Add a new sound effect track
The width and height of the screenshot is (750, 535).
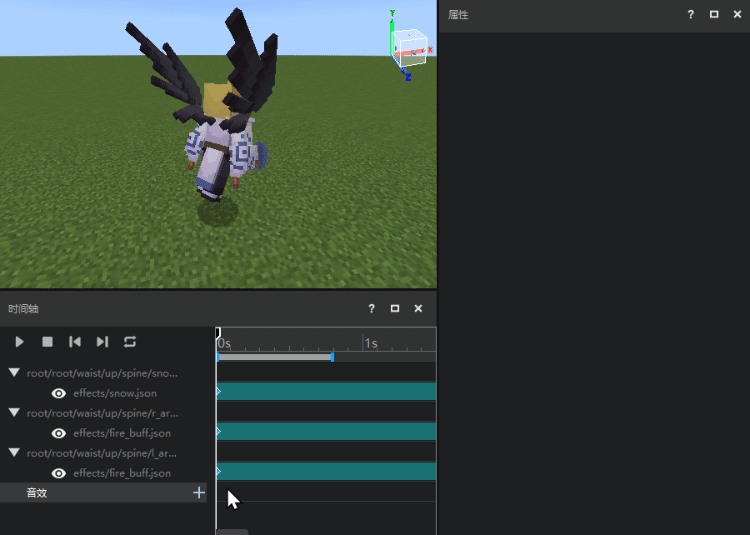pyautogui.click(x=199, y=492)
